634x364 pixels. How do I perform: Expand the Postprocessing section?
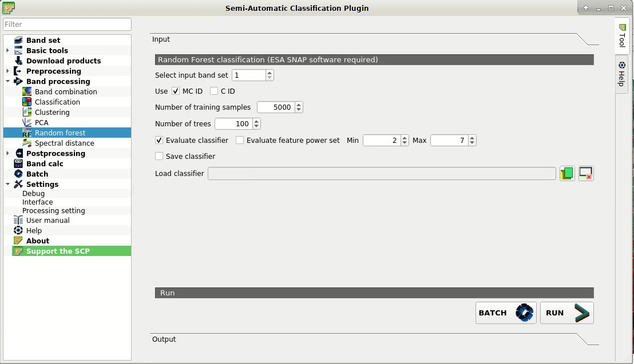7,153
